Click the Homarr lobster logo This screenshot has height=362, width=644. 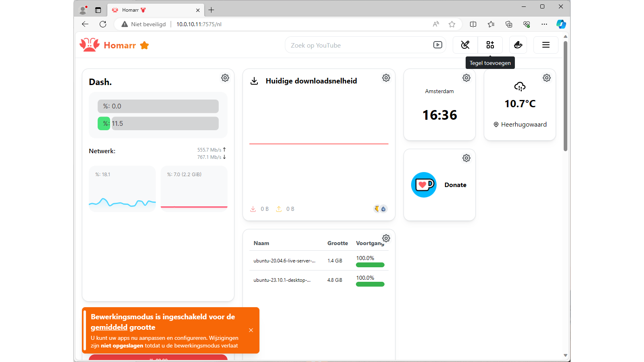pyautogui.click(x=90, y=45)
